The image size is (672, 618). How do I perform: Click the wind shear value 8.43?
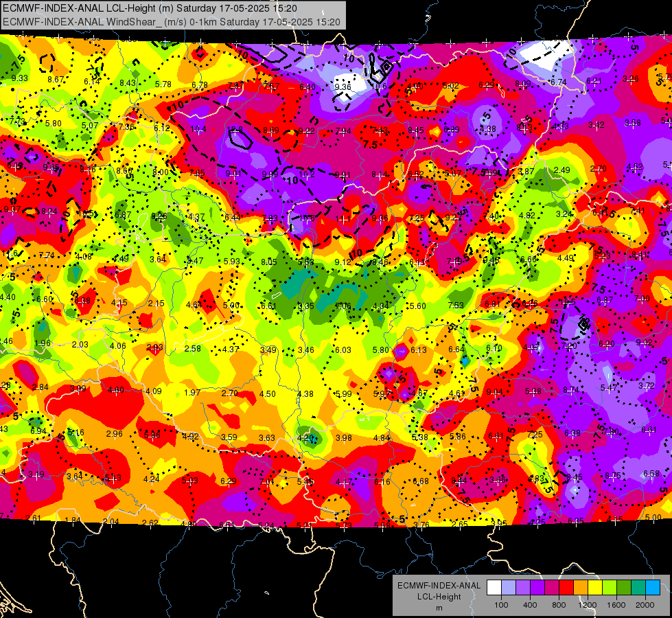tap(127, 83)
